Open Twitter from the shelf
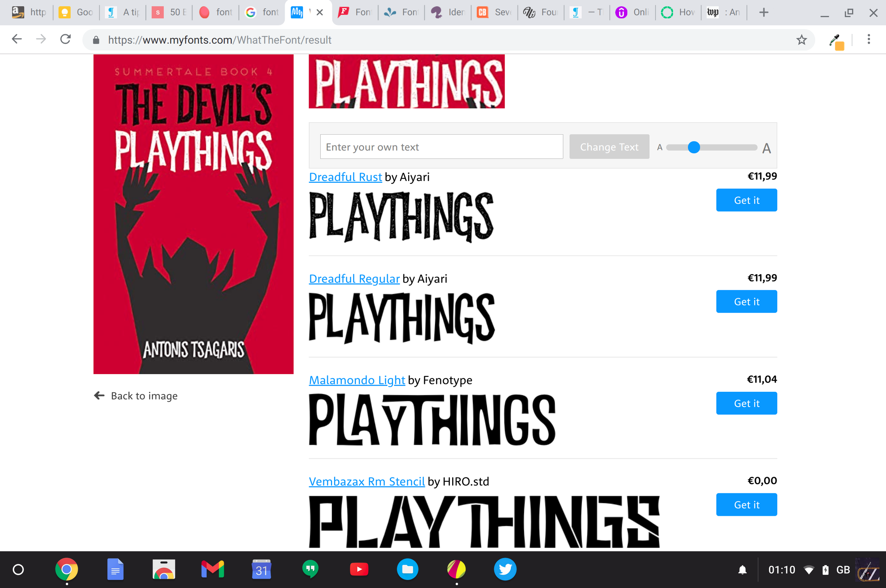This screenshot has width=886, height=588. click(505, 569)
